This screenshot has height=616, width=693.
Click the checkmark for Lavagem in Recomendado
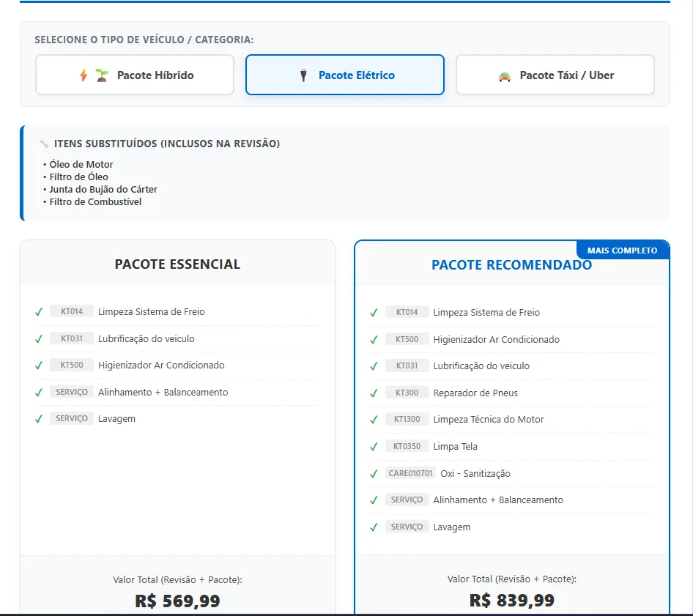coord(374,527)
